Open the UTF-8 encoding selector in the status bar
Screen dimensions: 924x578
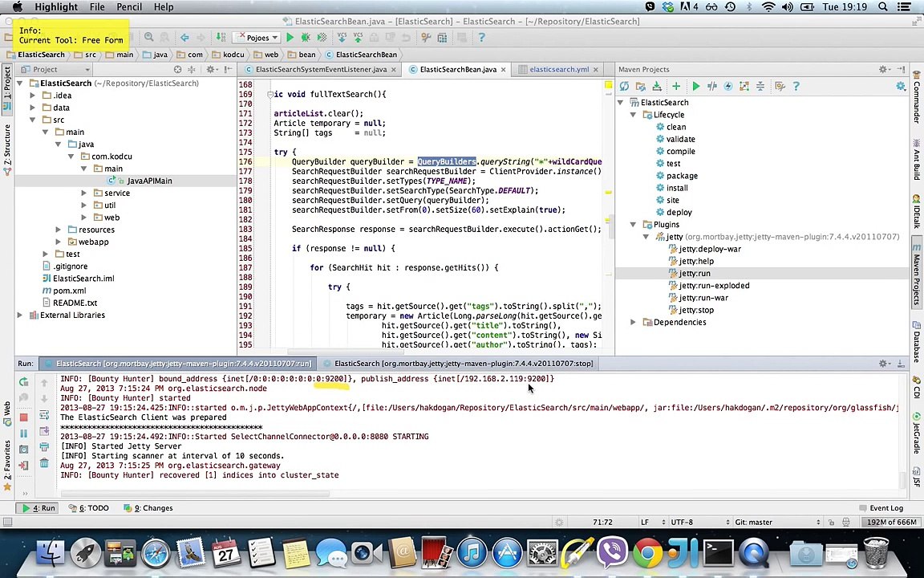700,523
